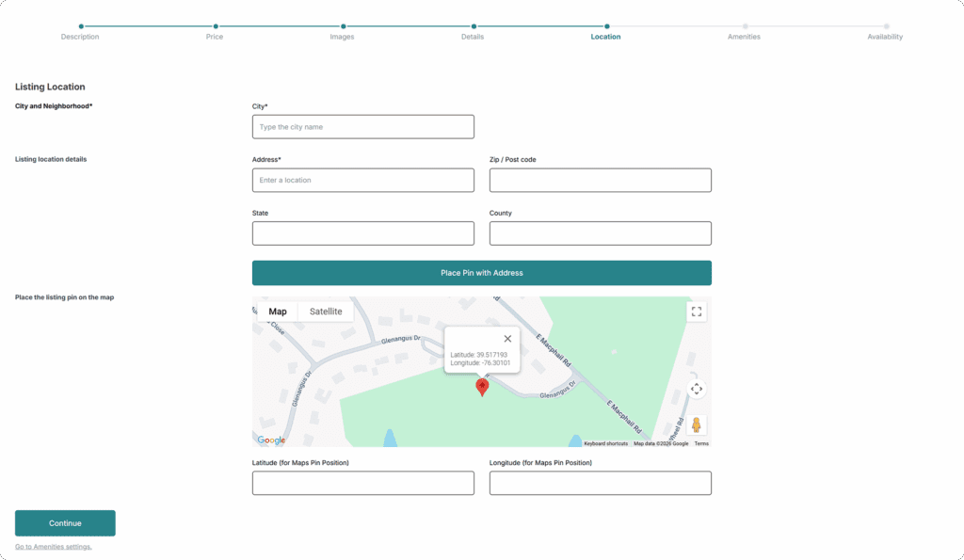Select the Map view tab

(278, 312)
